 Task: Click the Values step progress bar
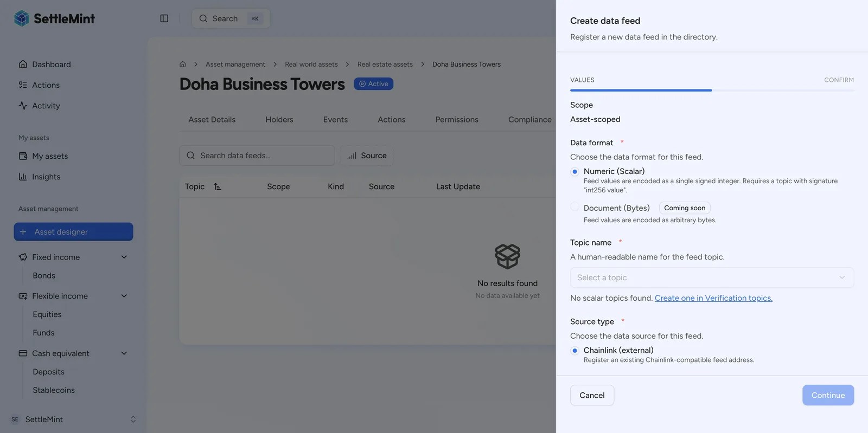tap(641, 91)
